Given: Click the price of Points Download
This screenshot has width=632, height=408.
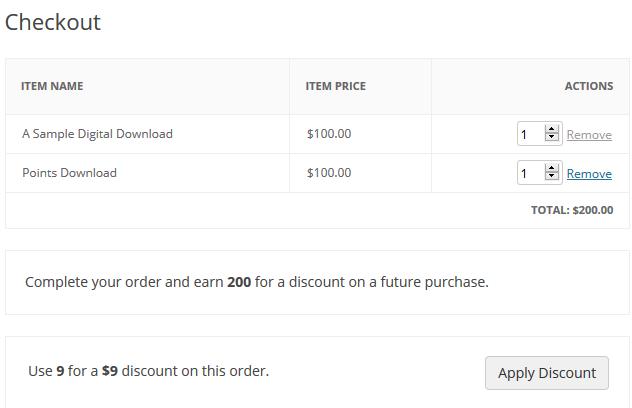Looking at the screenshot, I should click(x=328, y=173).
